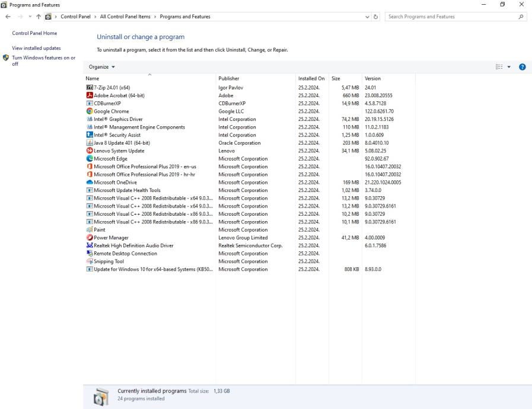Open the Organize dropdown menu
This screenshot has height=409, width=532.
(x=102, y=67)
